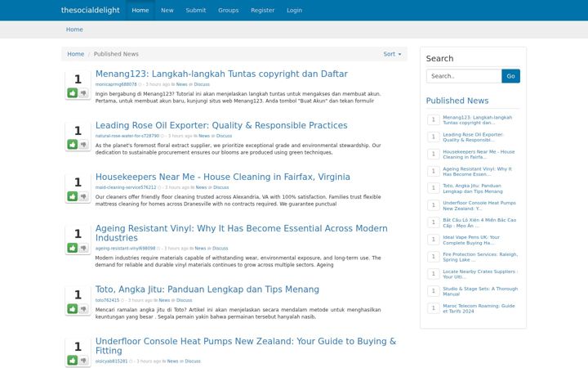This screenshot has height=368, width=588.
Task: Open the New tab in navbar
Action: 167,10
